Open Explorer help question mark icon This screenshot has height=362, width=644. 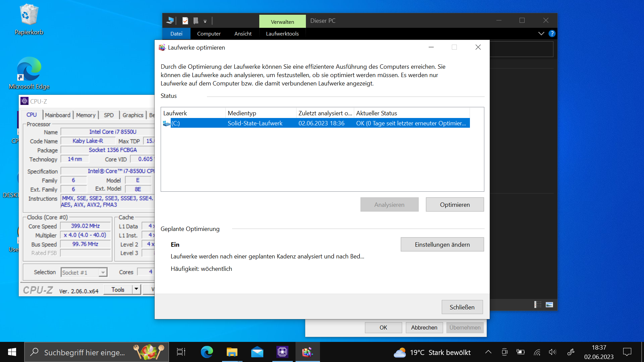point(552,34)
